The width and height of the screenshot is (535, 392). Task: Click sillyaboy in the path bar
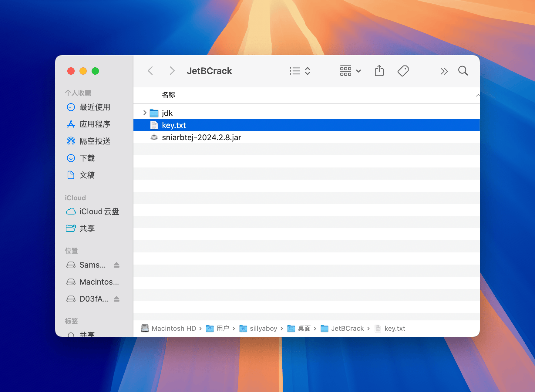point(258,328)
